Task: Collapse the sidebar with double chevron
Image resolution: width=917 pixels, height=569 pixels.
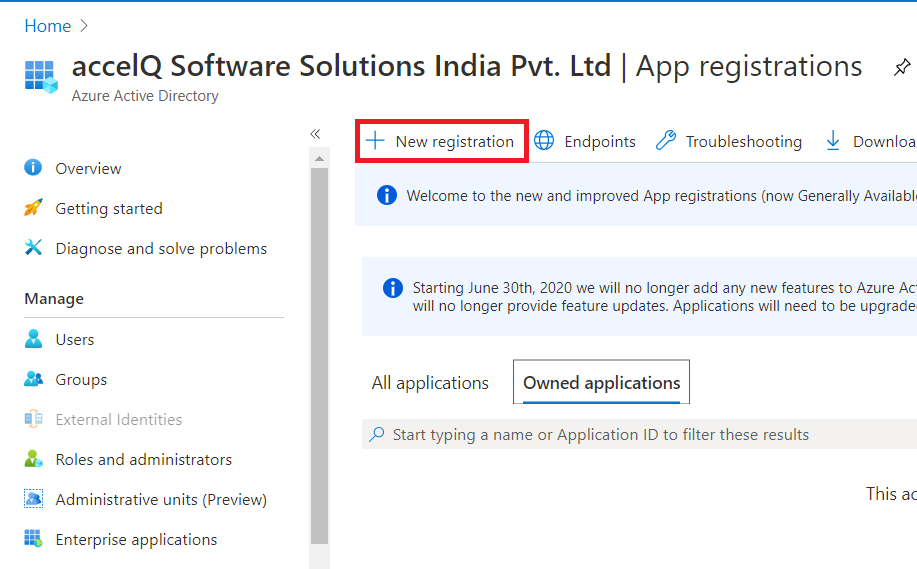Action: click(x=315, y=134)
